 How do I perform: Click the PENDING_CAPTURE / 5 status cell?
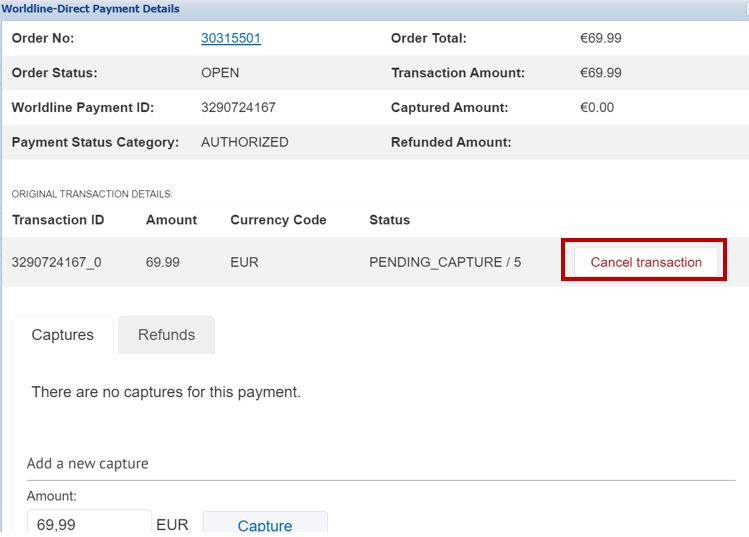445,262
